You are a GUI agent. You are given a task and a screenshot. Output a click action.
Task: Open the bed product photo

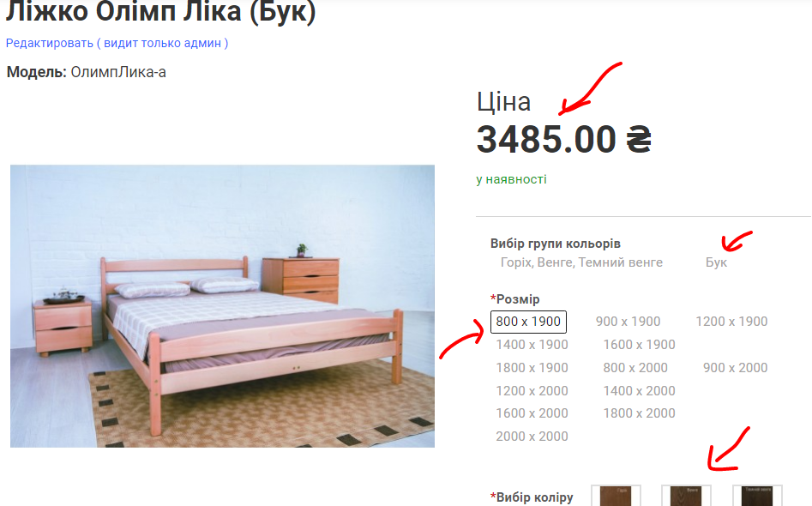(x=222, y=306)
